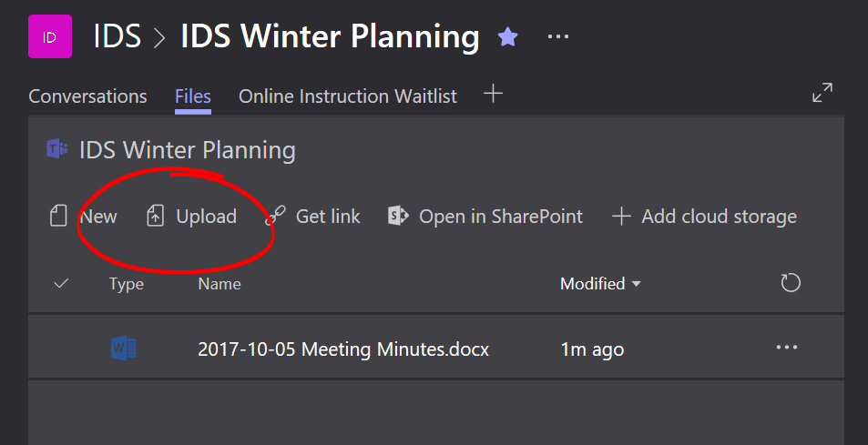Toggle the select-all checkmark in header

[x=61, y=284]
